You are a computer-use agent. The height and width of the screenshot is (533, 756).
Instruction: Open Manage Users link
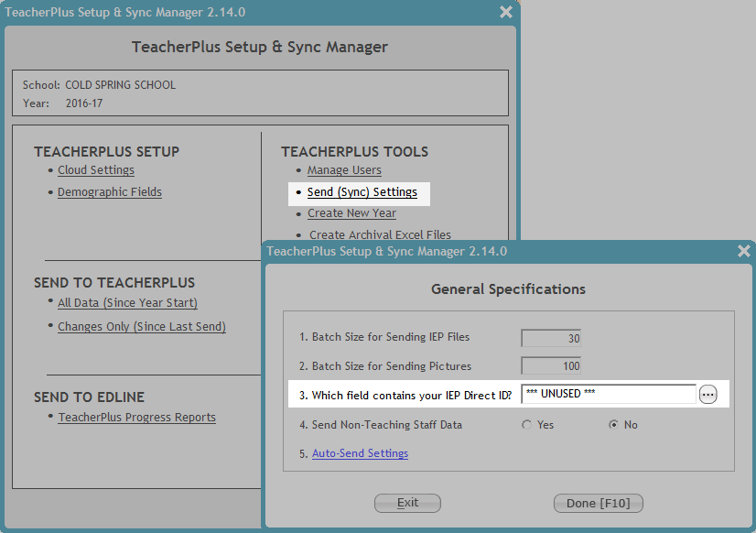344,170
